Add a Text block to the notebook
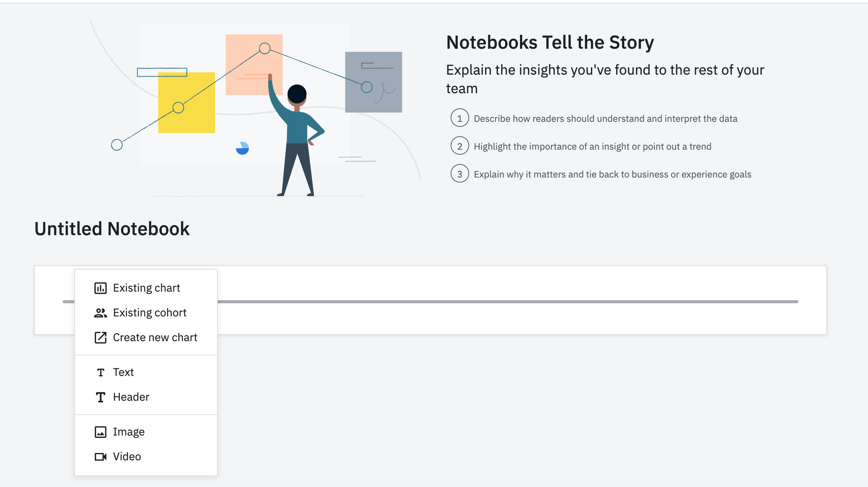 coord(123,372)
